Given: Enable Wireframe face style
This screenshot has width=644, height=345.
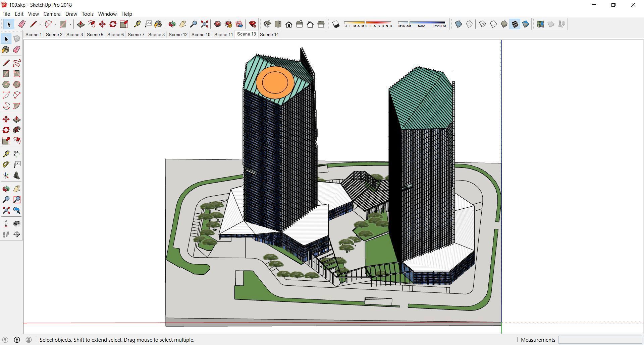Looking at the screenshot, I should click(x=483, y=24).
